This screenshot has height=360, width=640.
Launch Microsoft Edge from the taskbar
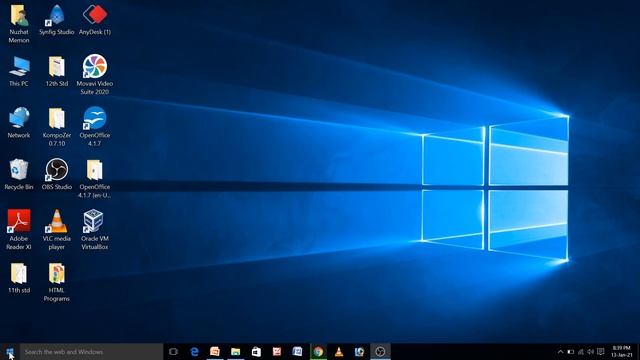tap(194, 352)
